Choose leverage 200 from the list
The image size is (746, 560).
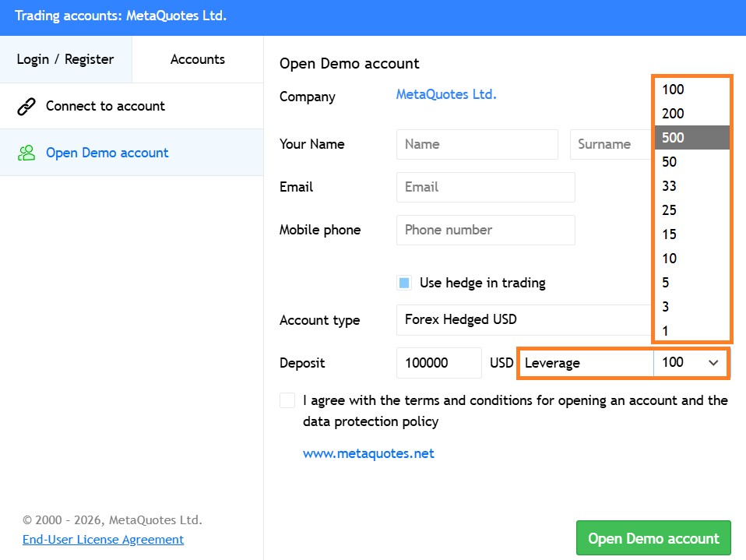click(x=691, y=114)
